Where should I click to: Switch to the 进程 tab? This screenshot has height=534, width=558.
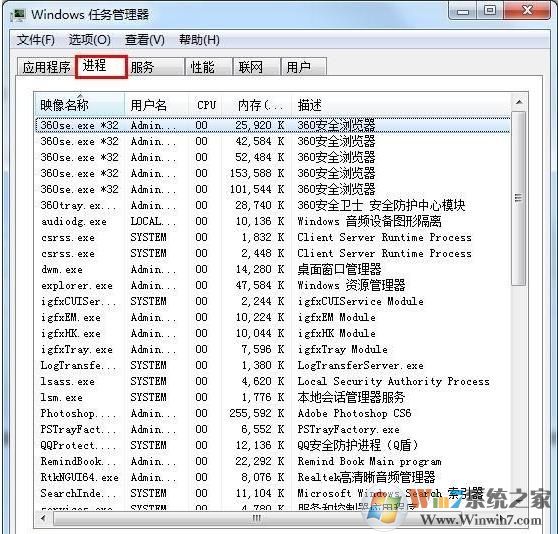click(x=101, y=66)
